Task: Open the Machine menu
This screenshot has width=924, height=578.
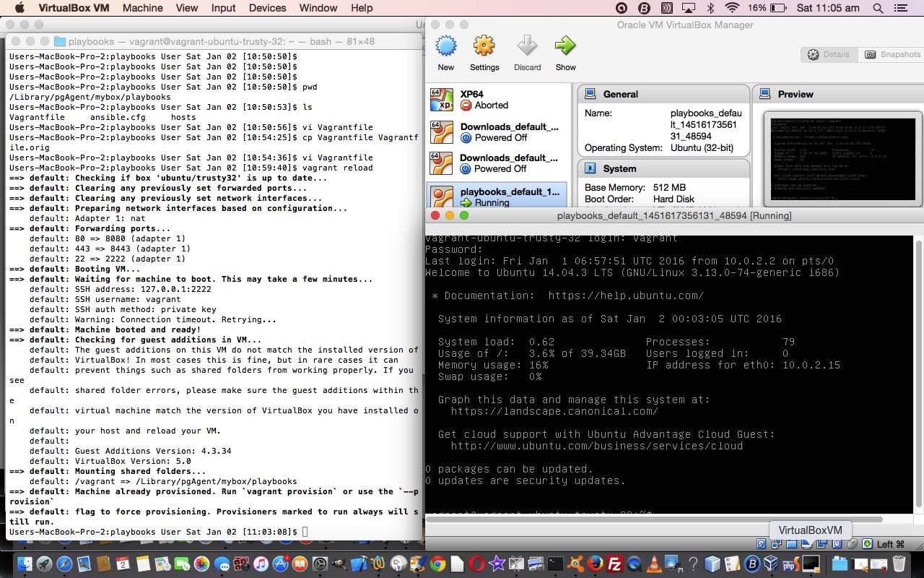Action: coord(142,8)
